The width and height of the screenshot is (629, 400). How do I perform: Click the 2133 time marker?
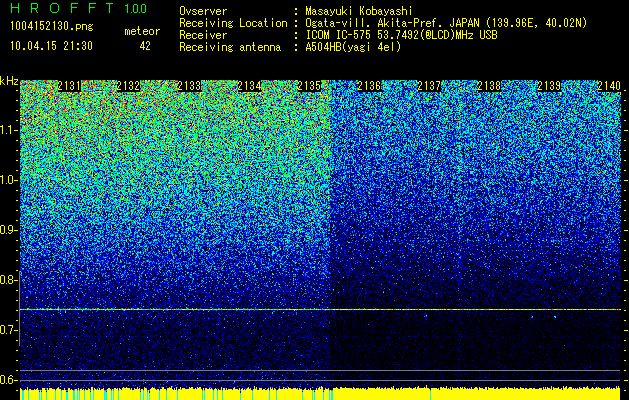pos(189,86)
